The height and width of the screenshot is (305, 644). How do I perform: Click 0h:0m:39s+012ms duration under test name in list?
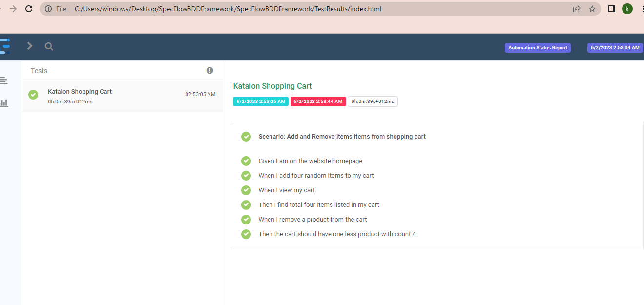[x=70, y=102]
